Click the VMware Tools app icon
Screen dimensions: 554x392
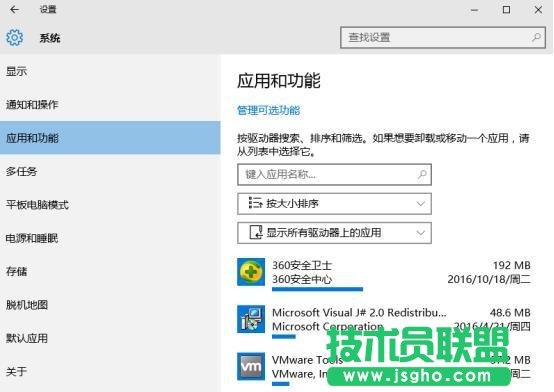251,366
